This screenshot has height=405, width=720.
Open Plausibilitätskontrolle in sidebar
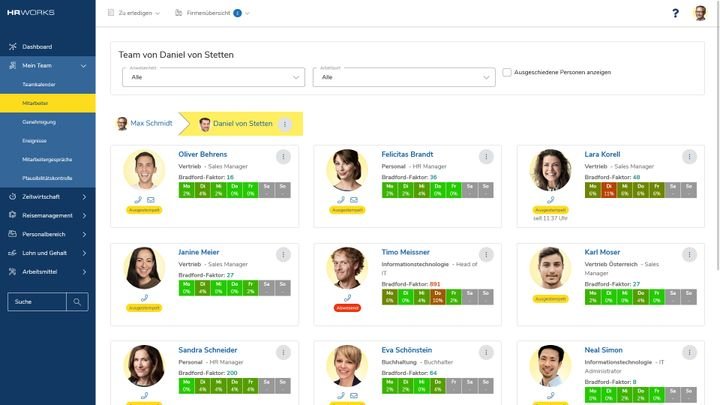click(x=47, y=178)
